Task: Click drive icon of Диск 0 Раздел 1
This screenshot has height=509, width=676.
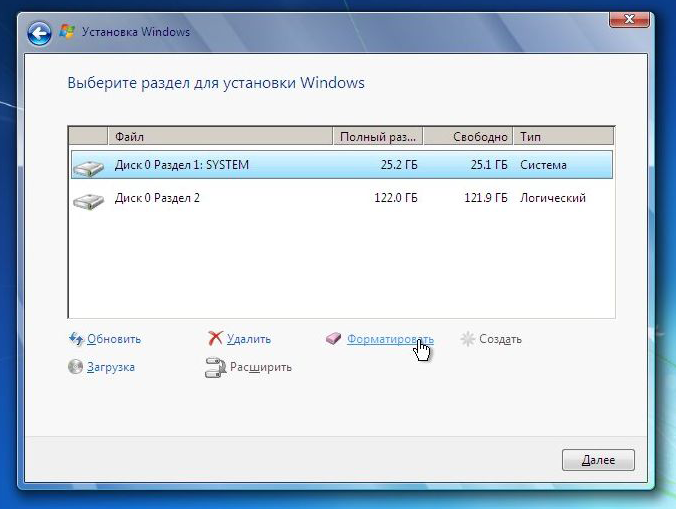Action: click(x=88, y=168)
